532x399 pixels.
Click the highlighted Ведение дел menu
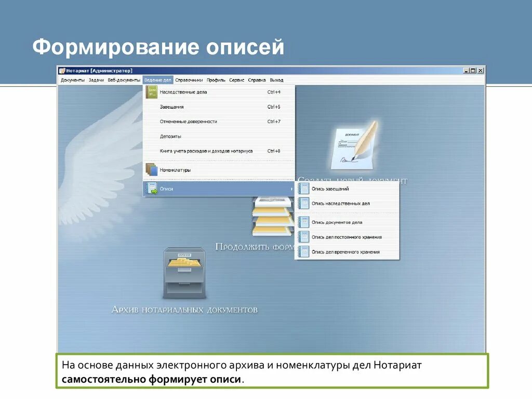click(x=158, y=80)
